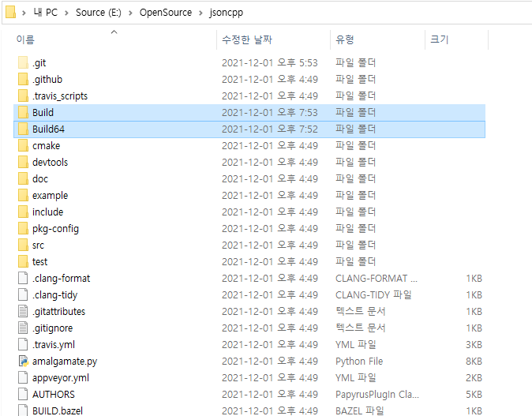
Task: Click the include folder icon
Action: tap(23, 212)
